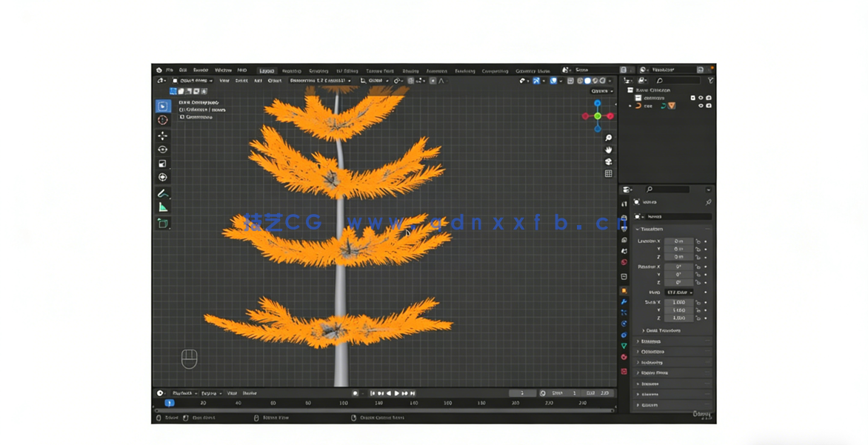Viewport: 868px width, 445px height.
Task: Hide the tree object with eye icon
Action: click(701, 106)
